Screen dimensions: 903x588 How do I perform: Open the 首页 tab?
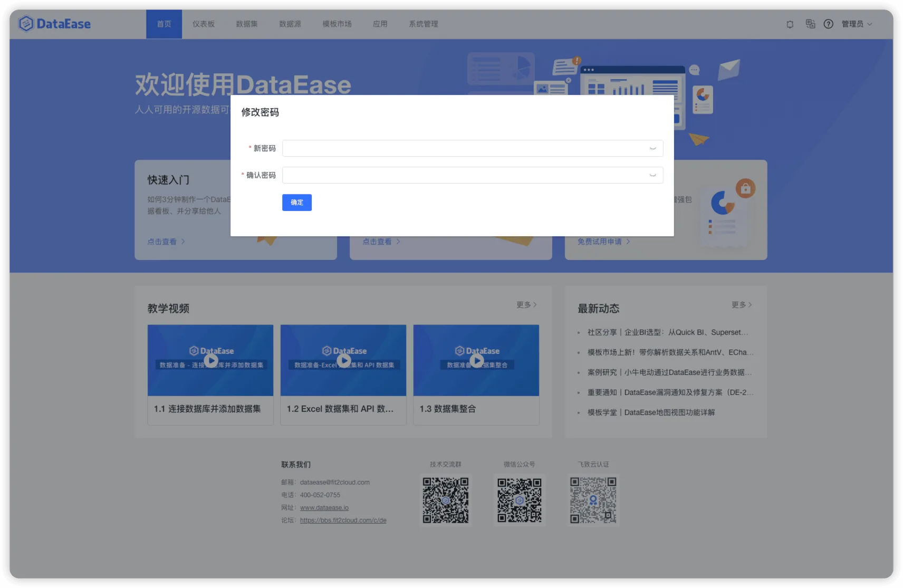164,24
